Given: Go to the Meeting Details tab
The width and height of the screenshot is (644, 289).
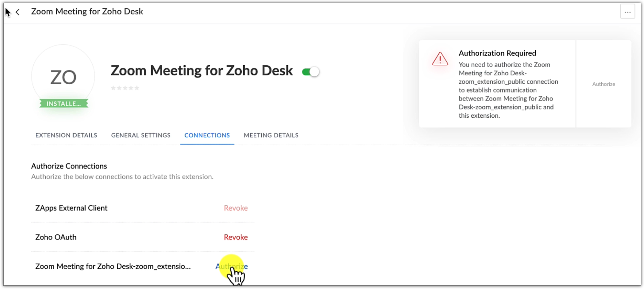Looking at the screenshot, I should (271, 135).
